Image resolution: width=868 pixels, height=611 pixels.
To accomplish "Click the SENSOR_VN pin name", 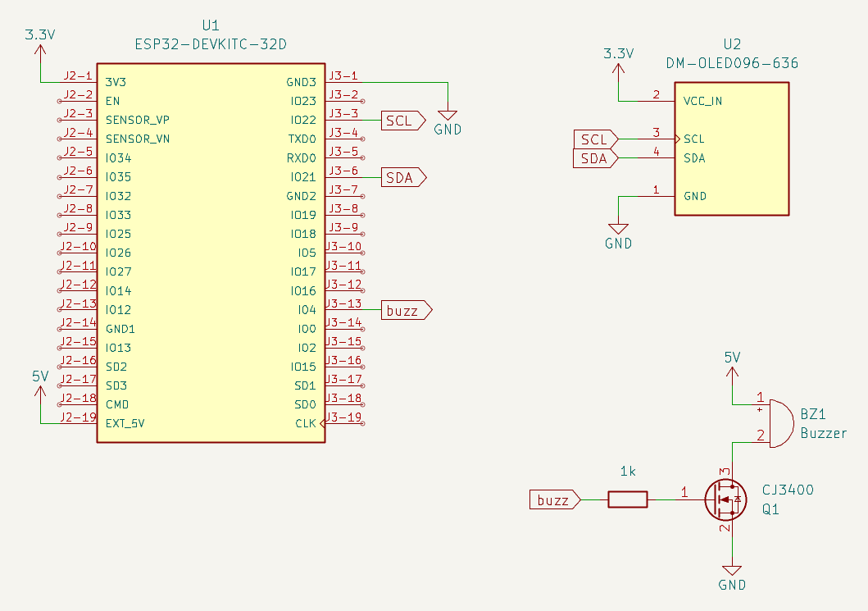I will click(x=137, y=139).
